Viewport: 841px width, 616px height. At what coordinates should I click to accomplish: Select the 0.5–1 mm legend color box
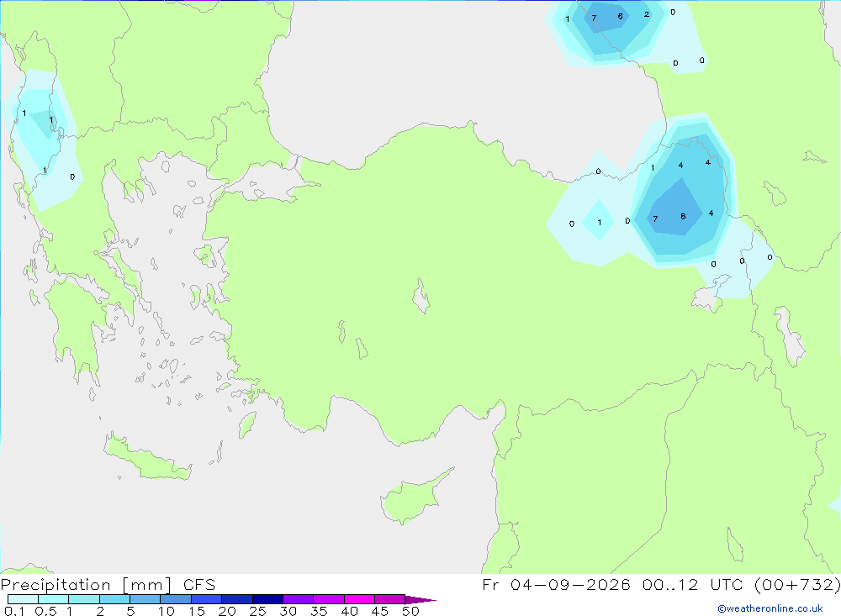(54, 599)
